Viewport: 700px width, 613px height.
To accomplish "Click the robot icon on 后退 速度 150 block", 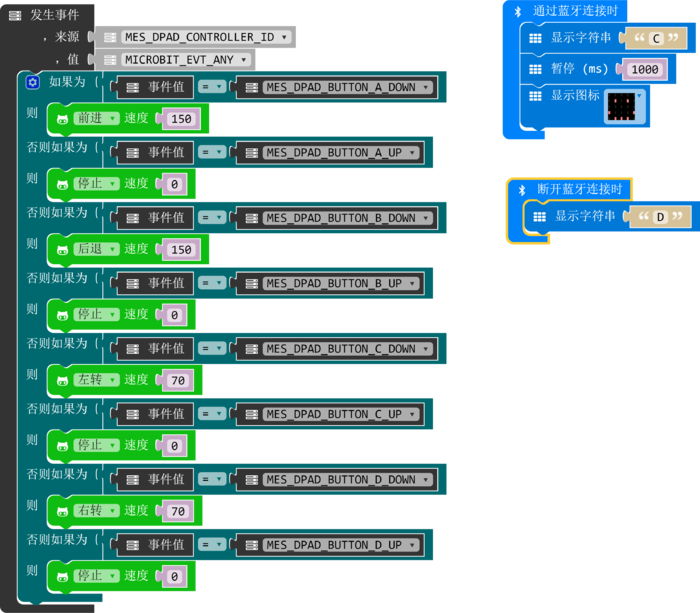I will (x=62, y=250).
